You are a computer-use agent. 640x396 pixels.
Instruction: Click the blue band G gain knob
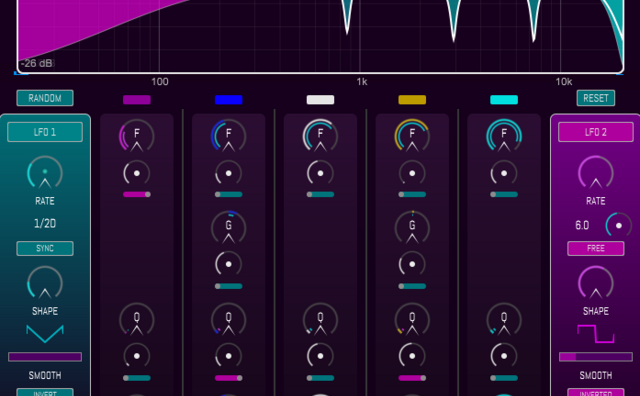coord(229,227)
